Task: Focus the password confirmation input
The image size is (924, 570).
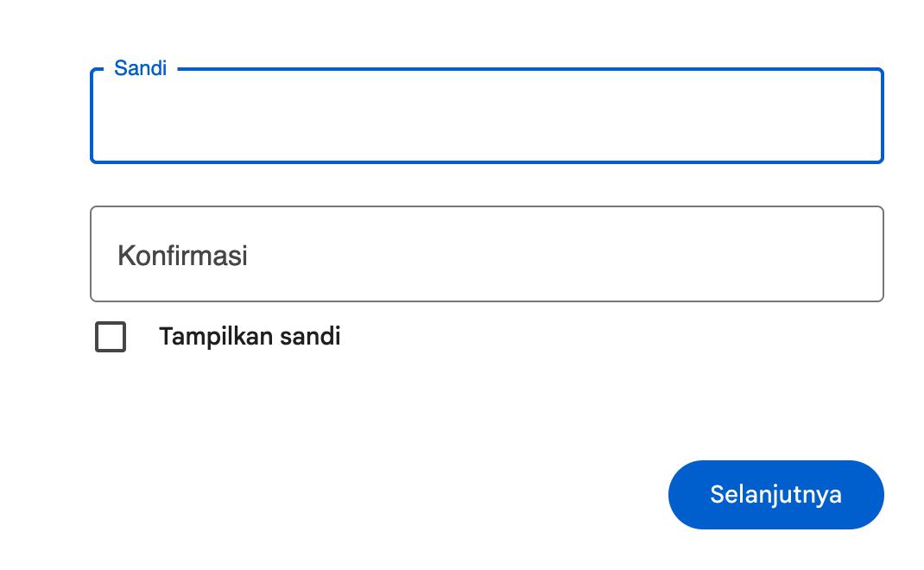Action: [x=486, y=253]
